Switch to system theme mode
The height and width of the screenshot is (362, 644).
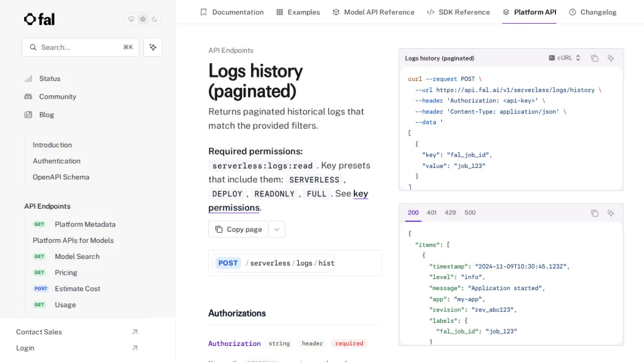pyautogui.click(x=131, y=19)
